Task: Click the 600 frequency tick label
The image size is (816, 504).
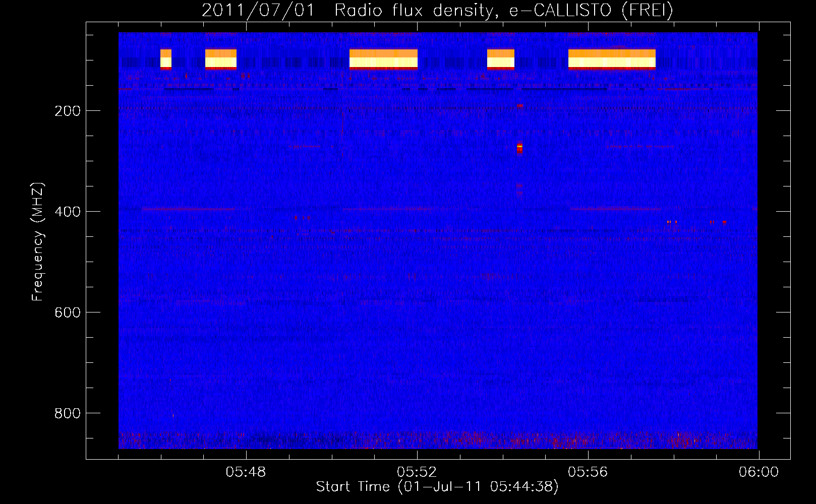Action: [x=67, y=312]
